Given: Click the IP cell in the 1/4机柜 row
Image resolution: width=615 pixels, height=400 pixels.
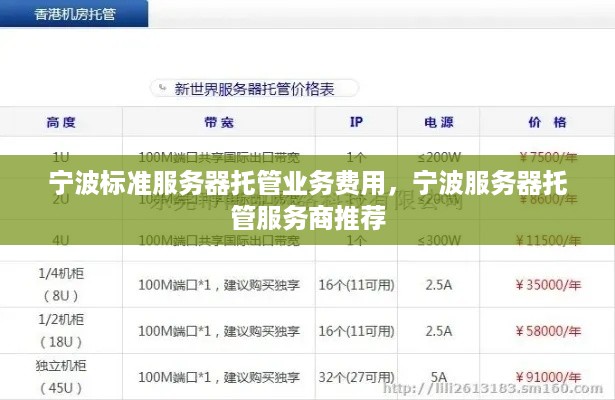Looking at the screenshot, I should coord(356,285).
